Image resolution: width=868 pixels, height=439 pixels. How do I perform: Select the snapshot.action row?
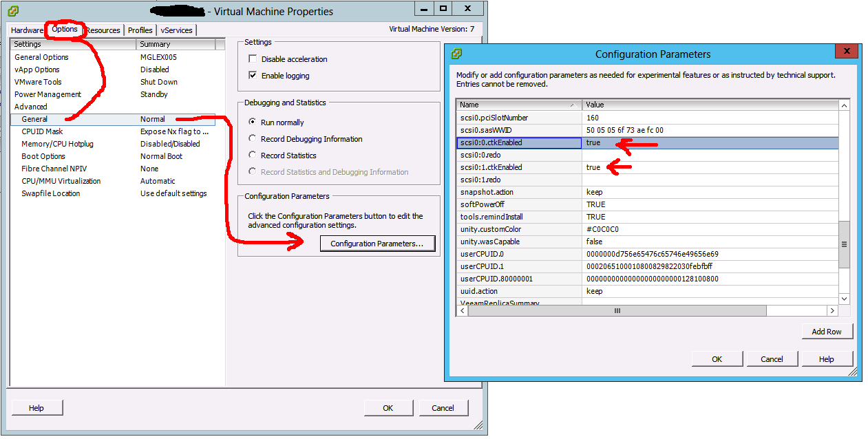click(648, 192)
